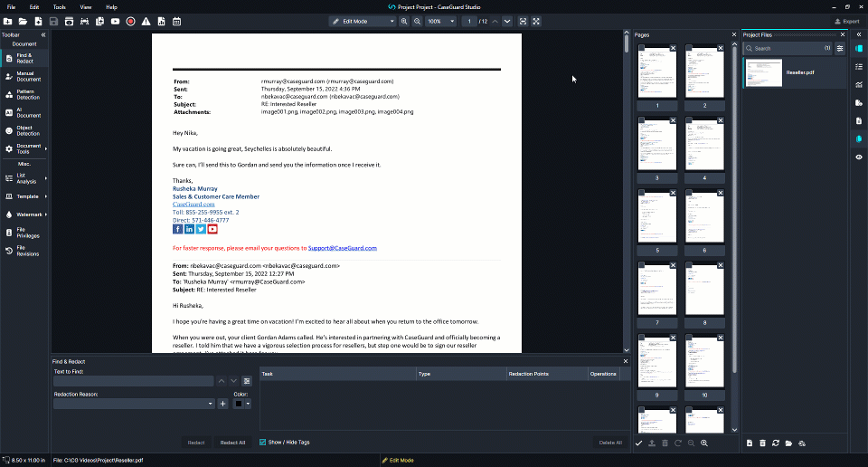Check the selection box on page 1 thumbnail
This screenshot has width=868, height=467.
point(642,48)
